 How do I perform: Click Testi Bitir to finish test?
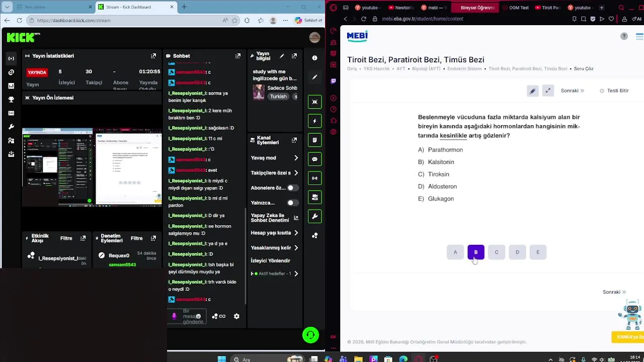[x=614, y=90]
